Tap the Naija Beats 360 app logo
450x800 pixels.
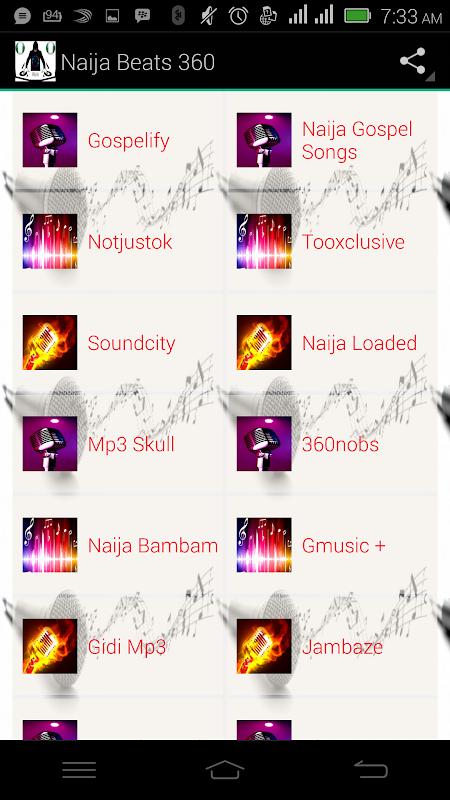pos(35,62)
